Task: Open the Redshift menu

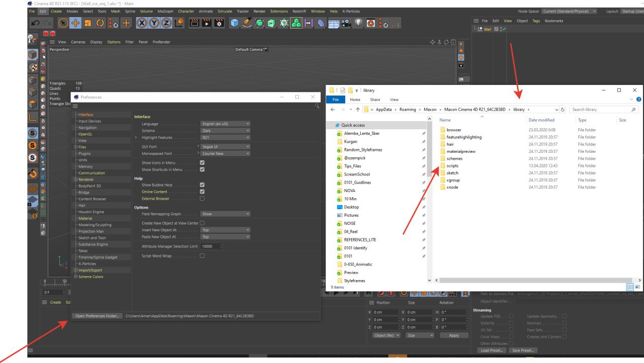Action: 299,11
